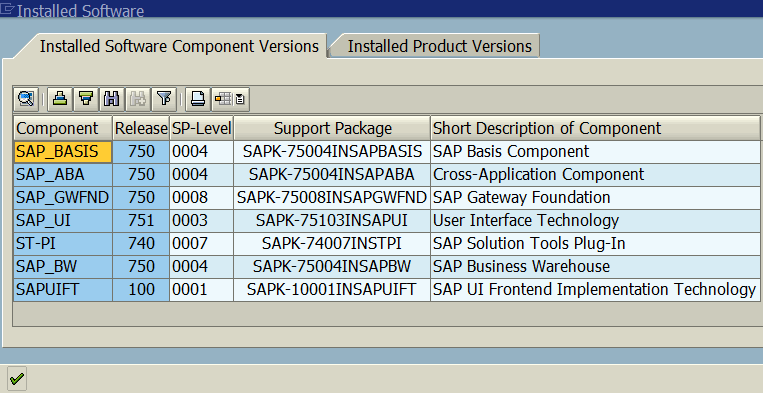The height and width of the screenshot is (393, 763).
Task: Select support package SAPK-74007INSTPI
Action: (x=332, y=243)
